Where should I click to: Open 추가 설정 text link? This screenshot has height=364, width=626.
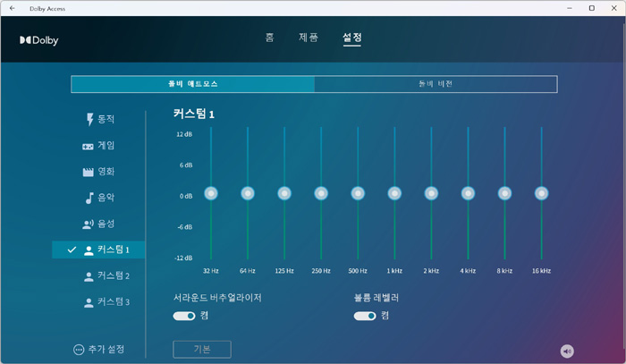coord(106,349)
